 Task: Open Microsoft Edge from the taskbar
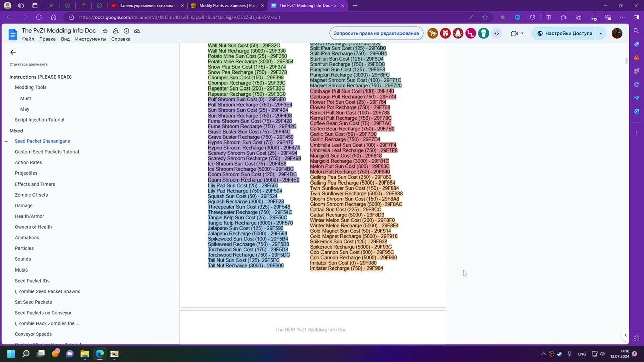[99, 354]
